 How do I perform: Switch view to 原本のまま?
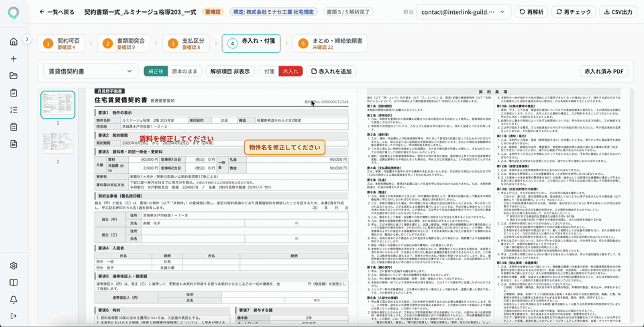[185, 71]
